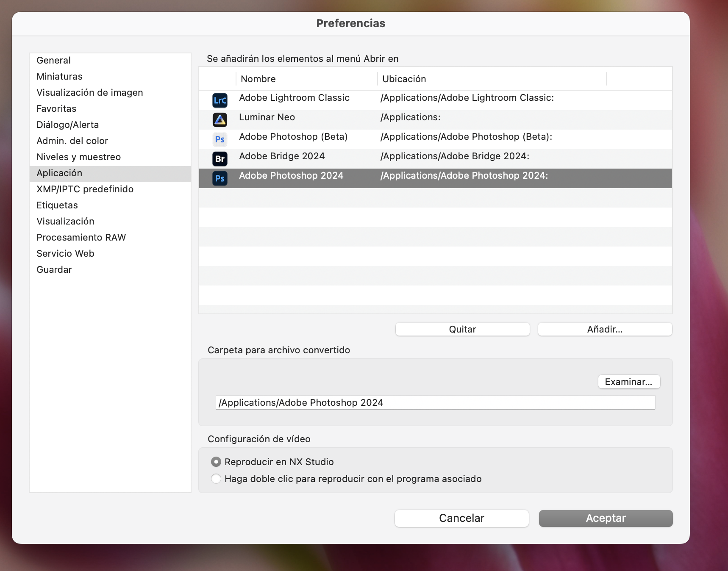Screen dimensions: 728x571
Task: Click the /Applications/Adobe Photoshop 2024: location cell
Action: [x=464, y=176]
